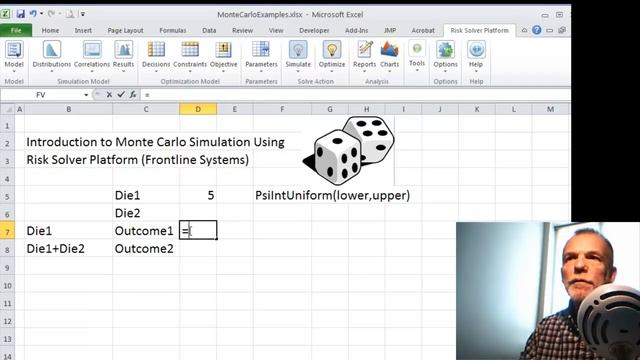This screenshot has width=640, height=360.
Task: Open the File tab
Action: [x=16, y=30]
